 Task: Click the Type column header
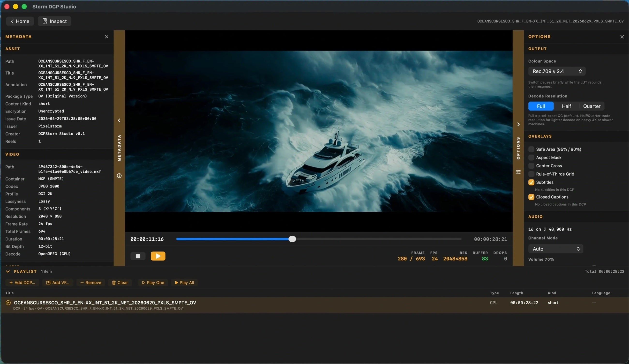(x=494, y=293)
